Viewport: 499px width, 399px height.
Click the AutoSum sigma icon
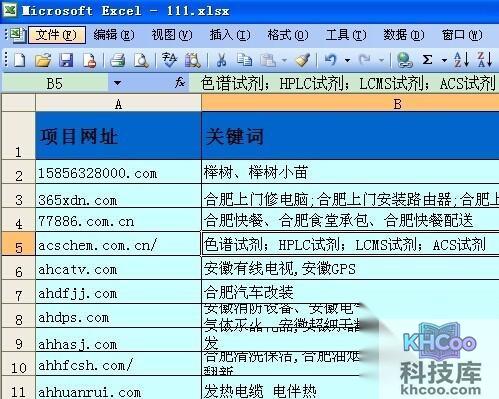coord(427,60)
